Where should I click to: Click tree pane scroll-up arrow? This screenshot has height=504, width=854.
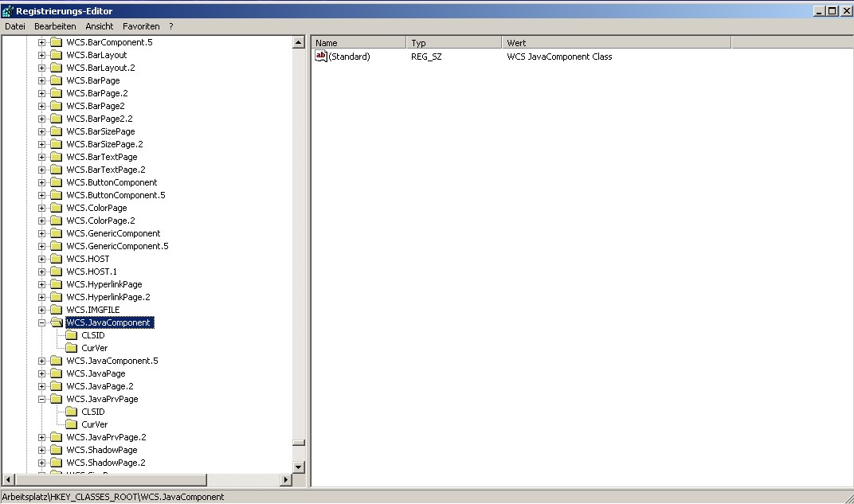coord(299,42)
